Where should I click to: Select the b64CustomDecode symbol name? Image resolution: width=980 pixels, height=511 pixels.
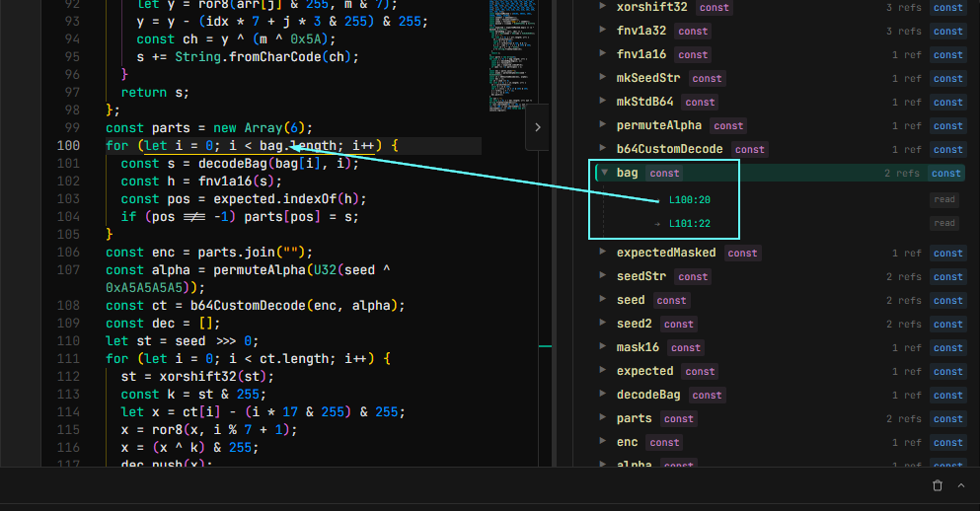coord(669,149)
